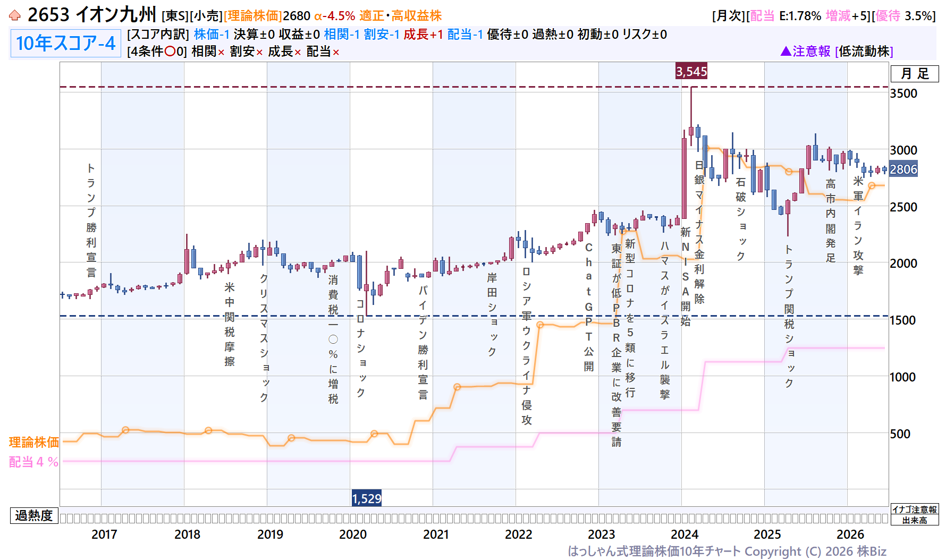Click the バイデン勝利宣言 event annotation
Screen dimensions: 946x560
click(423, 343)
